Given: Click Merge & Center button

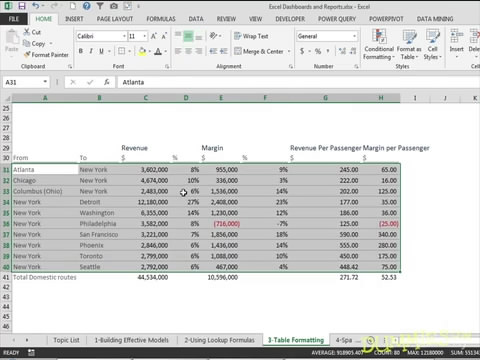Looking at the screenshot, I should 259,51.
